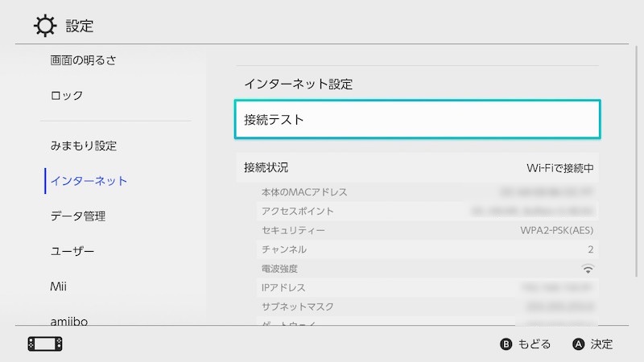Select amiibo in sidebar
The image size is (644, 362).
(x=68, y=320)
